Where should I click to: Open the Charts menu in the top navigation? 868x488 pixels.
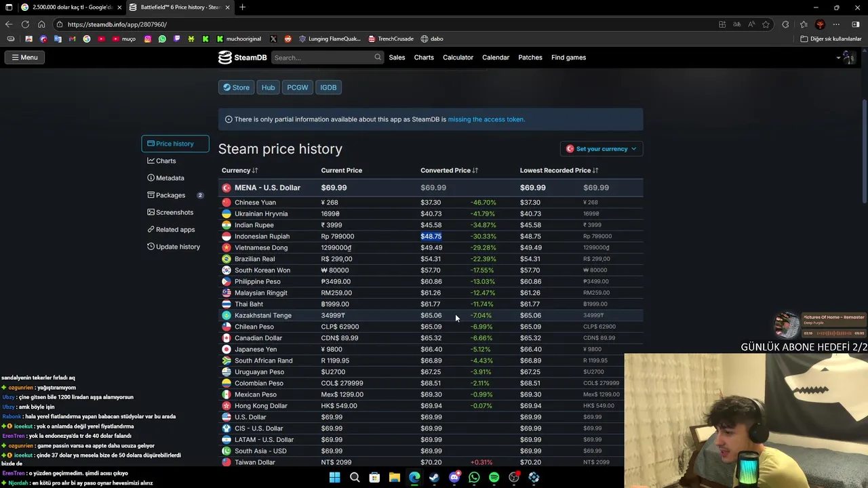click(424, 58)
